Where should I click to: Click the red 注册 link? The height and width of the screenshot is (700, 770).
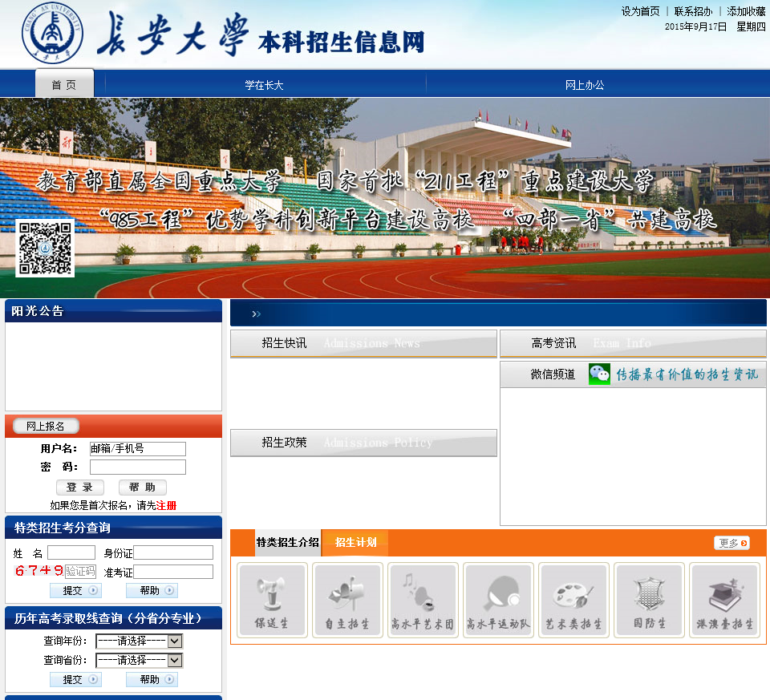[166, 505]
